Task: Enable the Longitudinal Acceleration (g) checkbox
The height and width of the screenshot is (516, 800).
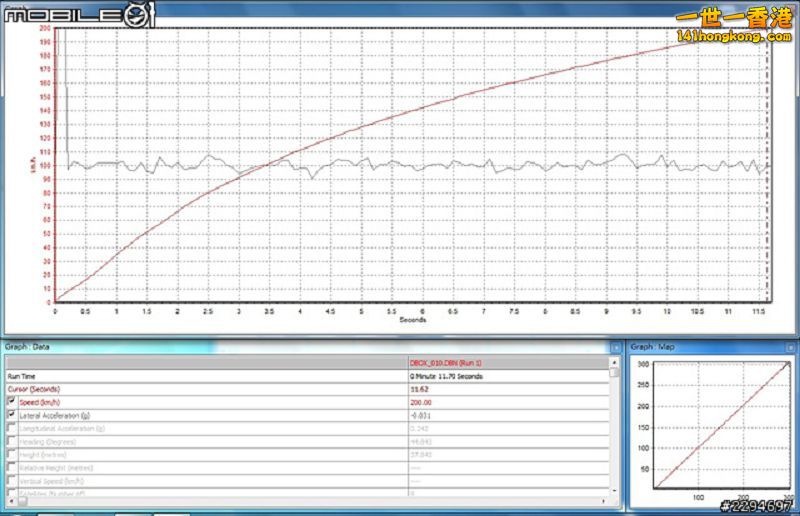Action: (x=12, y=427)
